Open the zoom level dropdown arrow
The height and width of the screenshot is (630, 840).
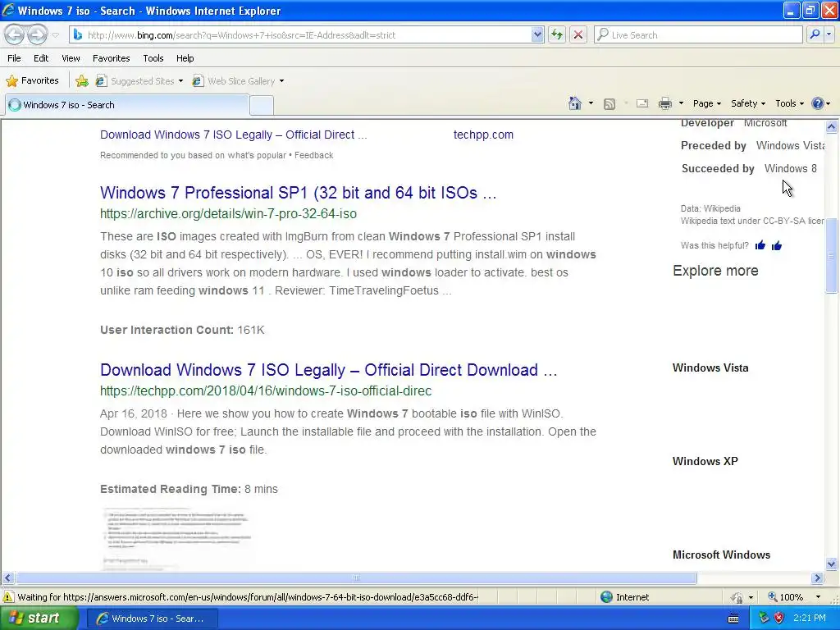click(818, 597)
